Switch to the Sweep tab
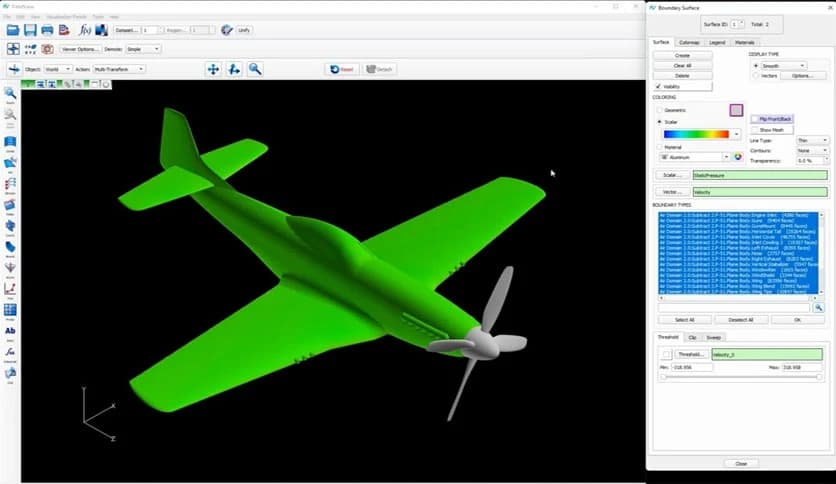 coord(713,337)
